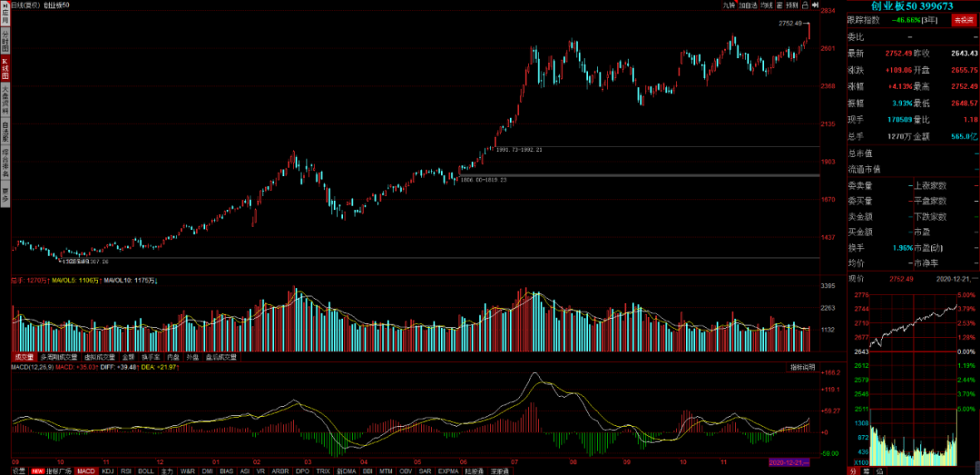Select the 新DMA indicator tab
Screen dimensions: 980x475
coord(347,470)
